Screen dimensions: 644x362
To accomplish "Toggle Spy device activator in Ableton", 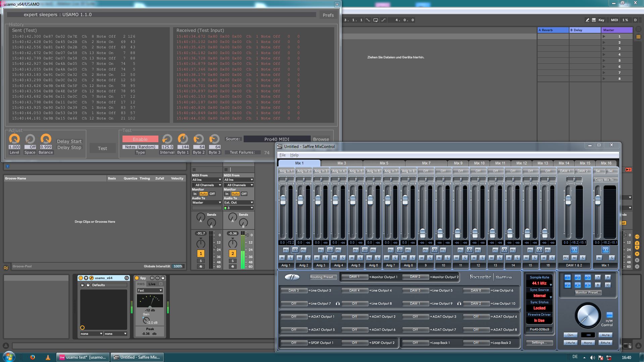I will pos(137,278).
